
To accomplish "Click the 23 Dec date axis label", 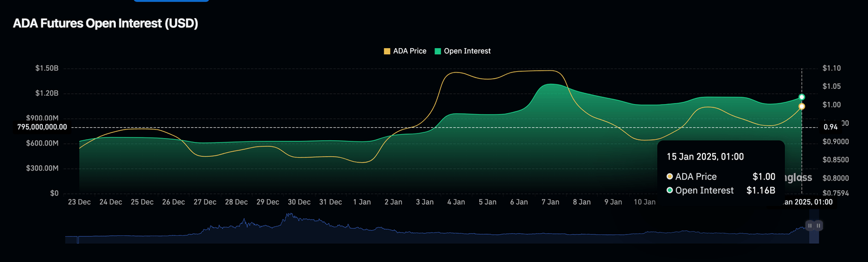I will pos(79,202).
